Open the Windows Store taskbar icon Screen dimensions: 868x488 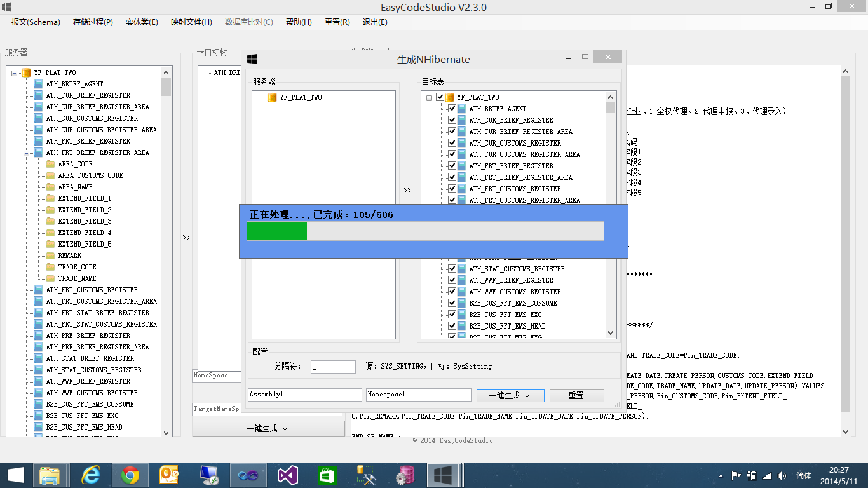[327, 475]
